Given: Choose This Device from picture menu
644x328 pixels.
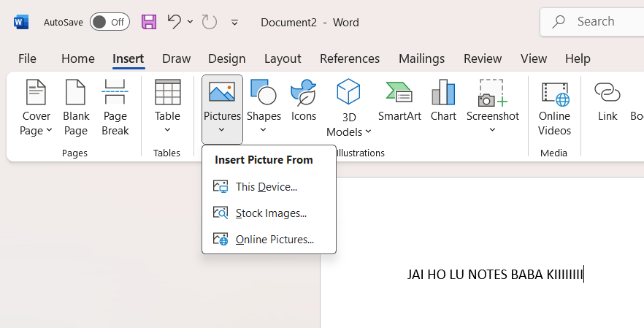Looking at the screenshot, I should click(x=266, y=187).
